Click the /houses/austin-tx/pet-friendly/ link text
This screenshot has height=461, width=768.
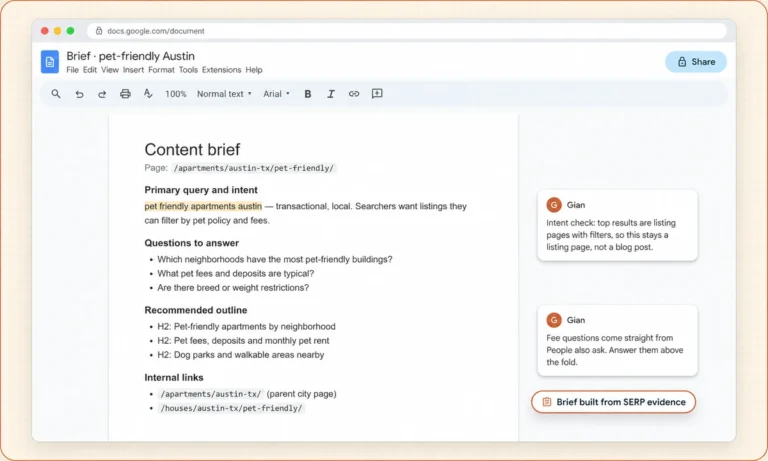click(231, 408)
